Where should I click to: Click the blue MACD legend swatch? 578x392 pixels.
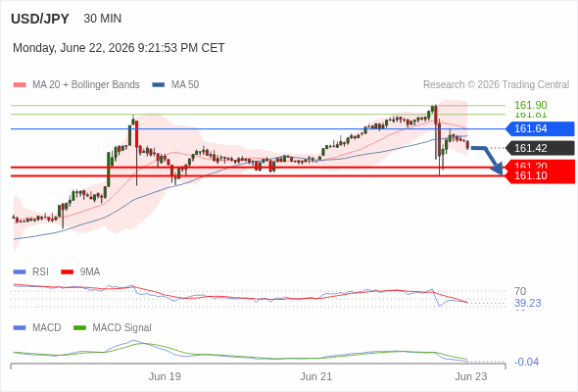[x=20, y=328]
